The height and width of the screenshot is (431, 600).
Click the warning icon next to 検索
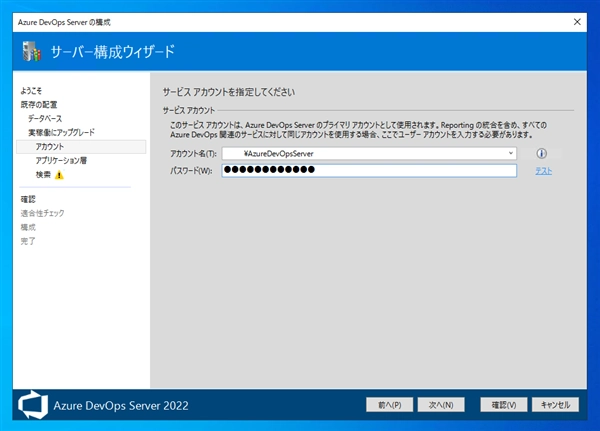tap(59, 175)
